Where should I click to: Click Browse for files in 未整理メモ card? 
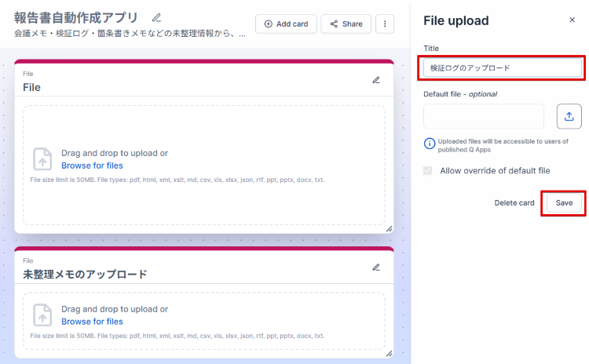click(92, 322)
